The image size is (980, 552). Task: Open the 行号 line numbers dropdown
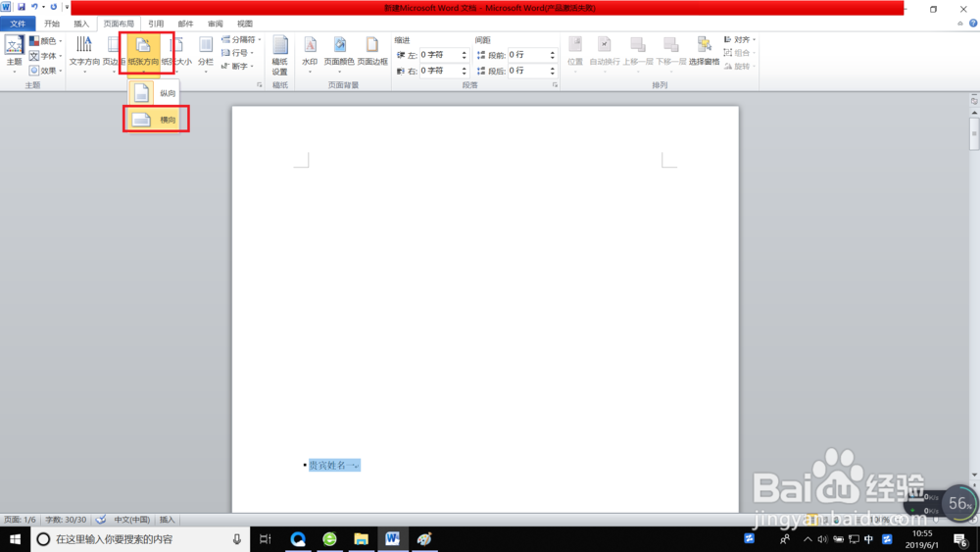(237, 53)
